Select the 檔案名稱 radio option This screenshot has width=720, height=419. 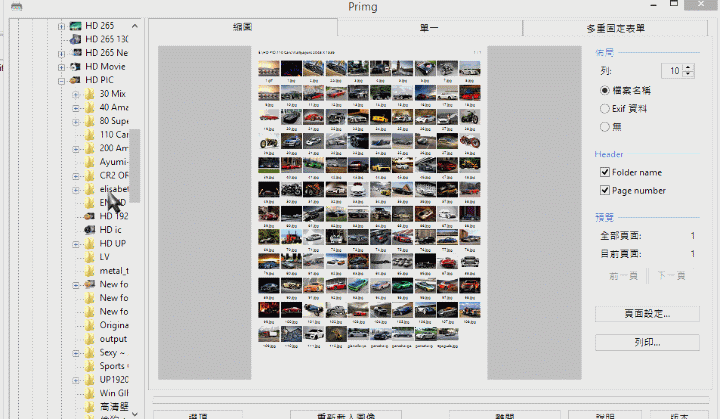pos(605,91)
